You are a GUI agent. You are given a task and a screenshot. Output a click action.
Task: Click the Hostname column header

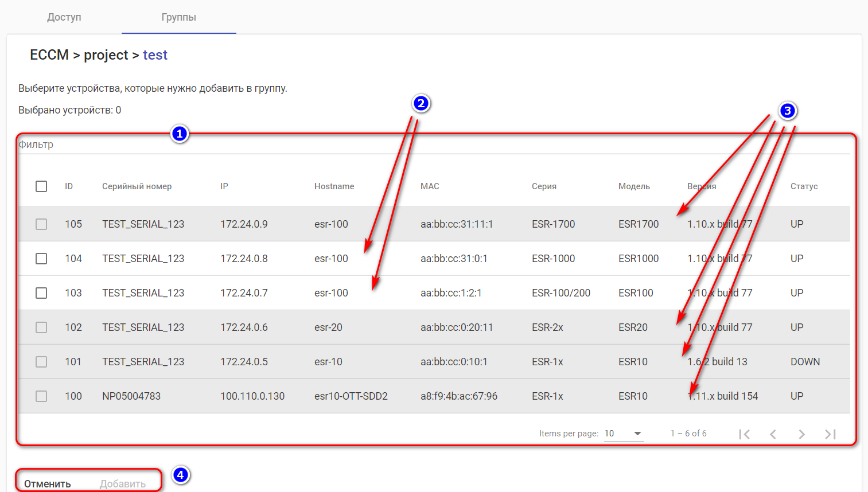pos(334,186)
